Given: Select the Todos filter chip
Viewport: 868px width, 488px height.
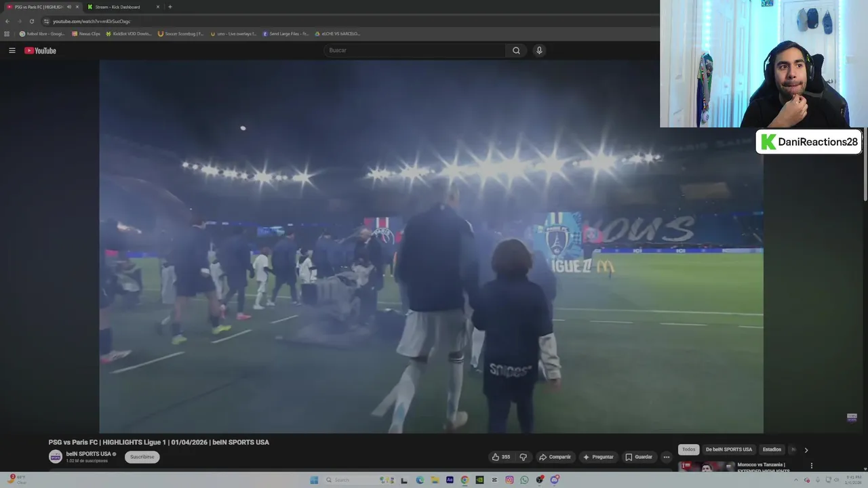Looking at the screenshot, I should (688, 449).
